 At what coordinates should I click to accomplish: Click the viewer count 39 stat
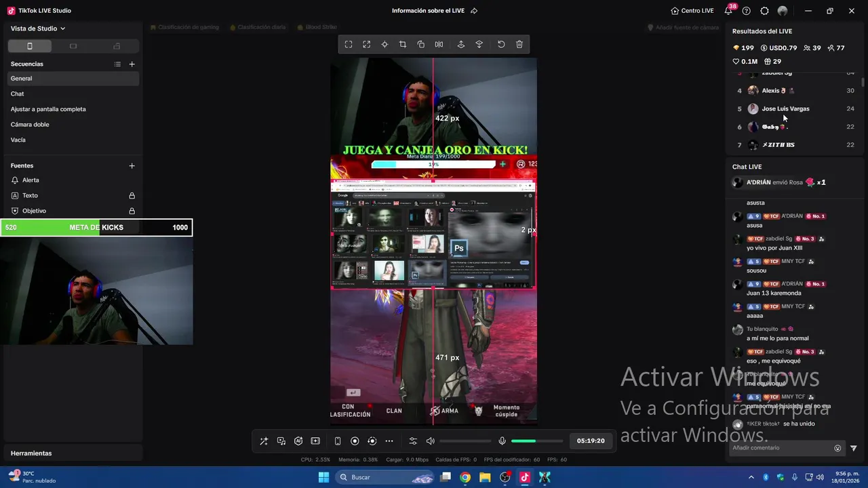click(x=812, y=48)
